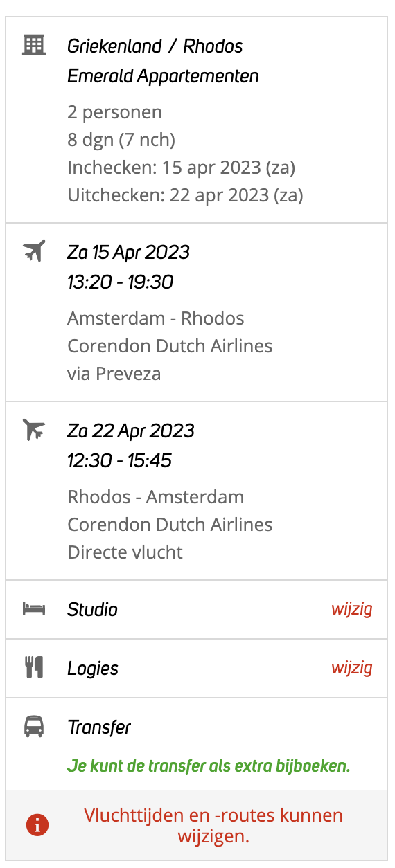This screenshot has height=868, width=395.
Task: Select the Emerald Appartementen hotel name
Action: (163, 76)
